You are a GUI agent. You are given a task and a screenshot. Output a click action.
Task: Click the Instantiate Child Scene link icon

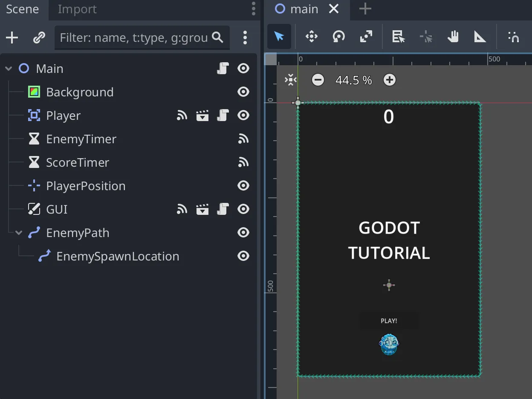pyautogui.click(x=39, y=38)
